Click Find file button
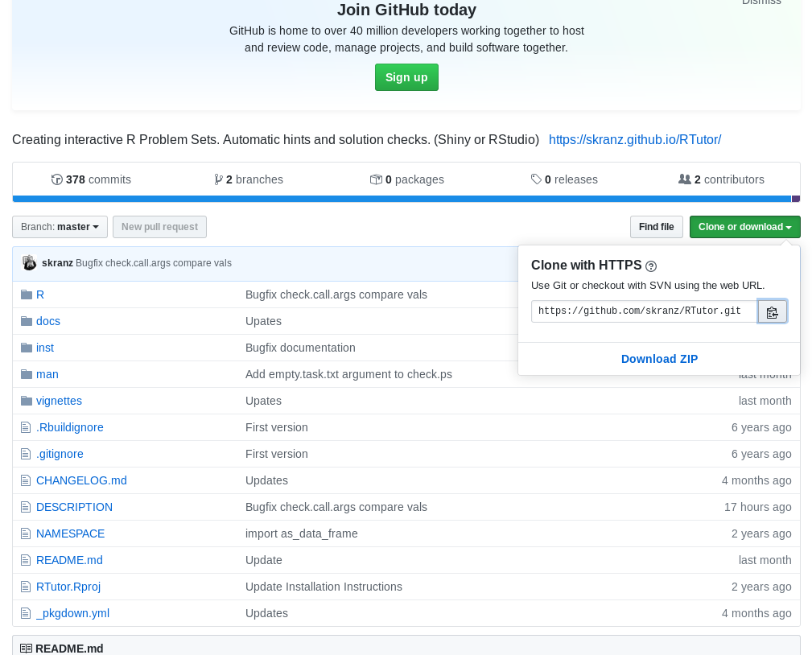This screenshot has height=655, width=812. [x=656, y=227]
